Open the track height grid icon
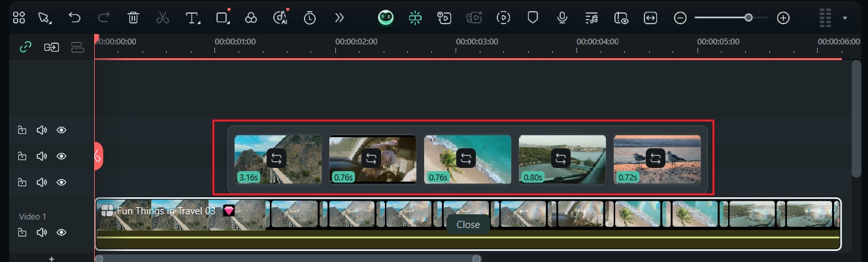This screenshot has height=262, width=868. click(825, 18)
